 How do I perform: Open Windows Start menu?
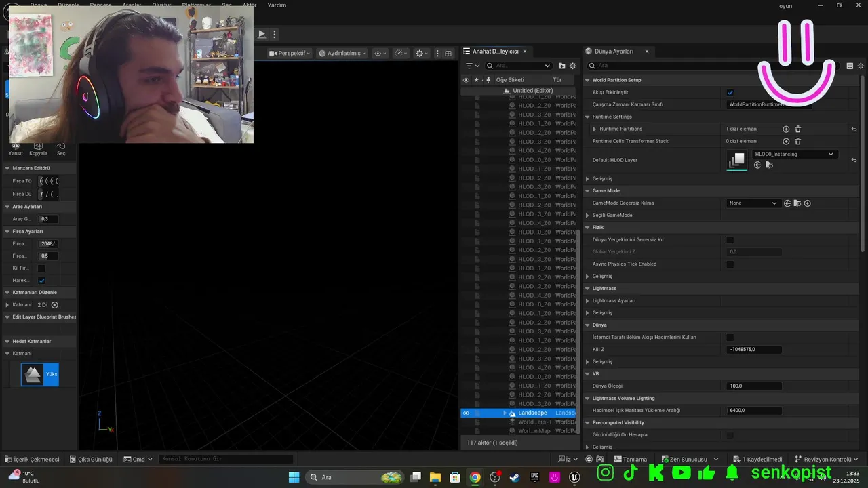[294, 477]
